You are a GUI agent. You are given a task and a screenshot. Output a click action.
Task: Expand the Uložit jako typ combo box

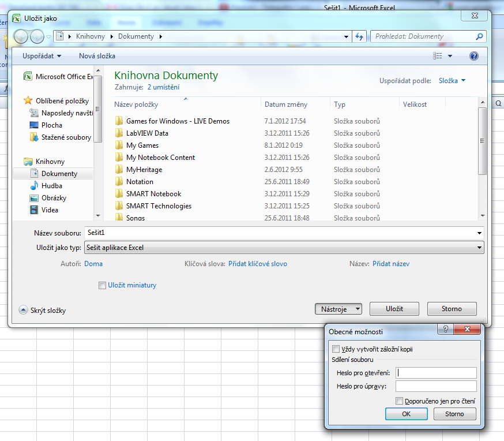point(284,248)
